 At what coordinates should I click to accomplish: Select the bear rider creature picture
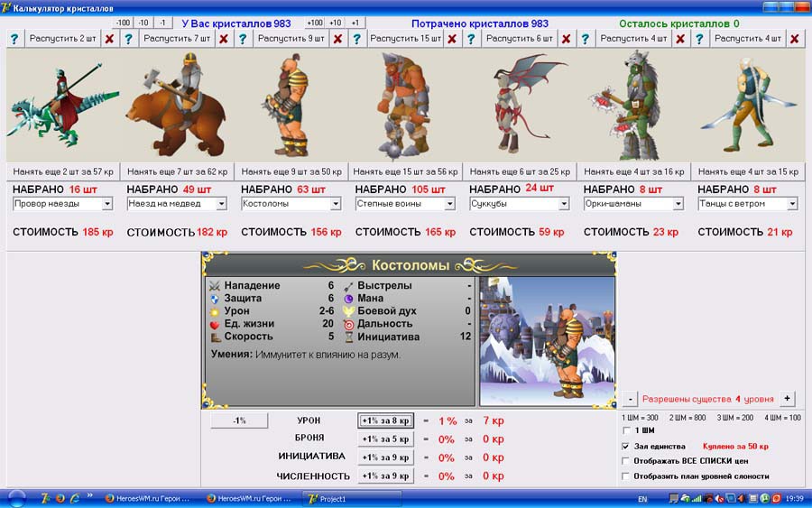[x=177, y=106]
